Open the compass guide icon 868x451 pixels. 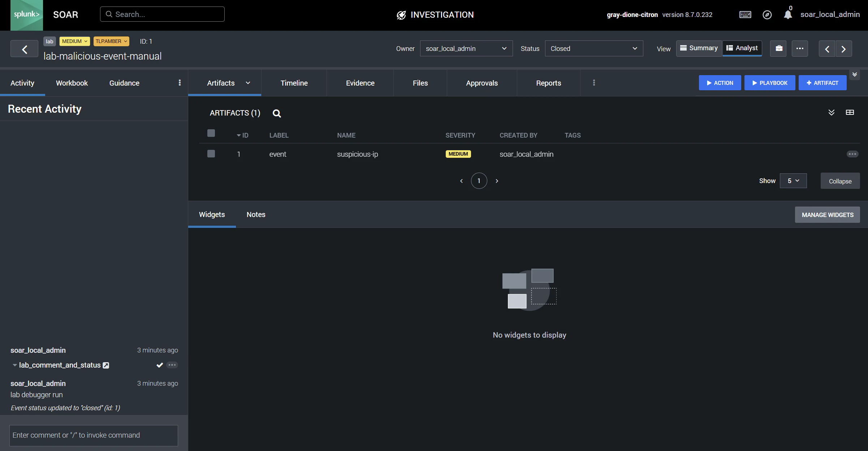[x=767, y=15]
